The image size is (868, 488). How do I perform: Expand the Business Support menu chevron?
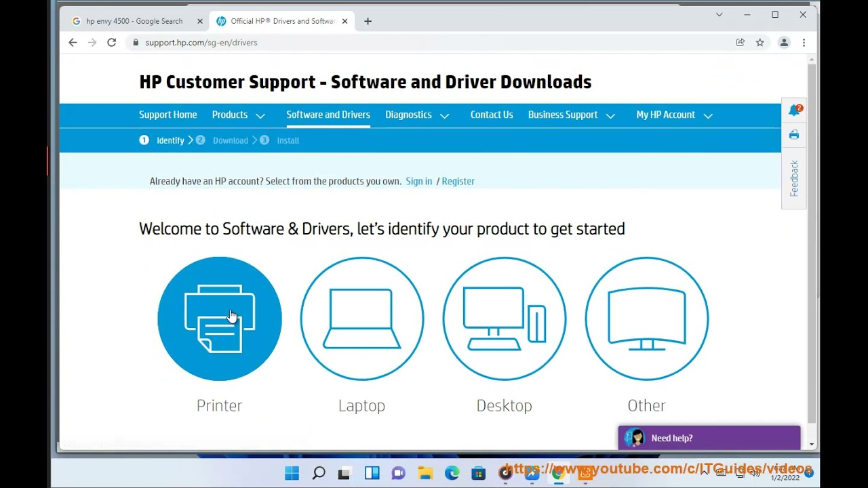(x=610, y=116)
